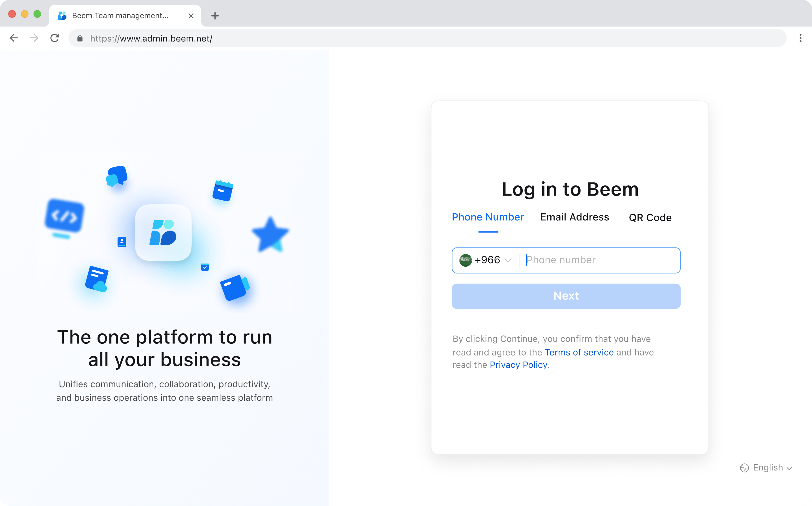Click the document cloud illustration icon
Viewport: 812px width, 506px height.
(x=97, y=279)
